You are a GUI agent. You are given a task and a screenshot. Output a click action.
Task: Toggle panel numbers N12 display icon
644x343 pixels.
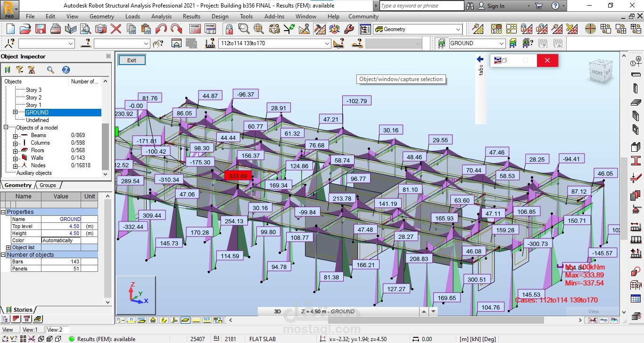coord(142,320)
